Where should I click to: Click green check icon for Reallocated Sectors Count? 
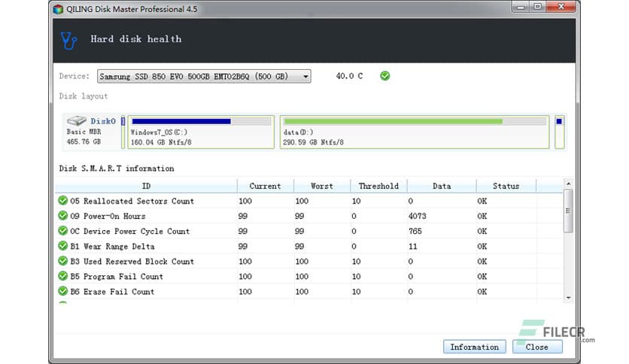click(x=62, y=201)
